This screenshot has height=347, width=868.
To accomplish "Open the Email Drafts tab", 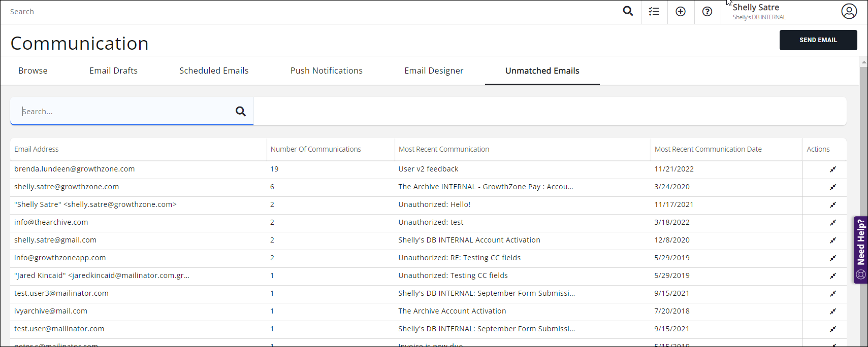I will (113, 71).
